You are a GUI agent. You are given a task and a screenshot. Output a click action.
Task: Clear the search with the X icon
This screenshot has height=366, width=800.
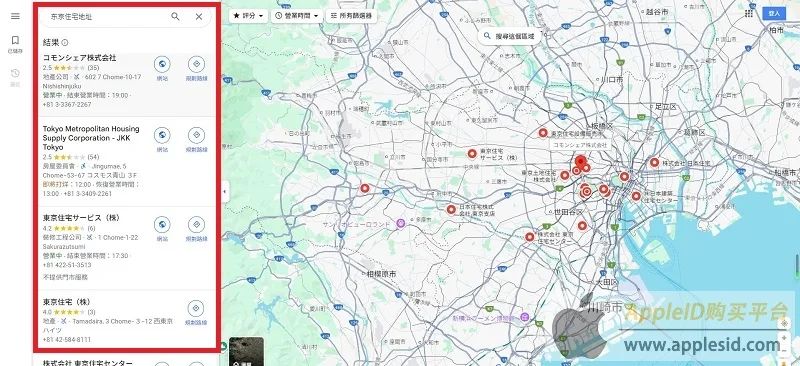tap(199, 16)
